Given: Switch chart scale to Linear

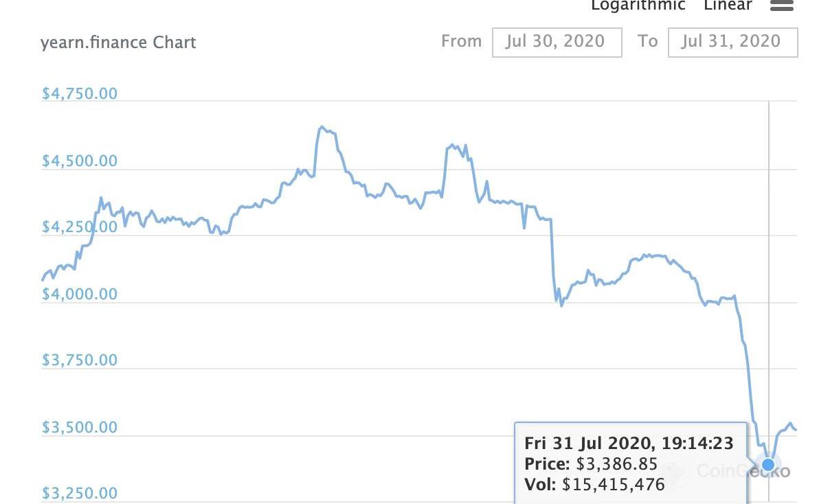Looking at the screenshot, I should pyautogui.click(x=728, y=5).
